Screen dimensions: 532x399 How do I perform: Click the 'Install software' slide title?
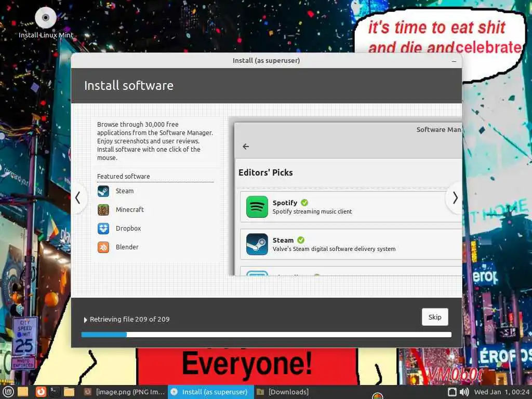coord(129,86)
